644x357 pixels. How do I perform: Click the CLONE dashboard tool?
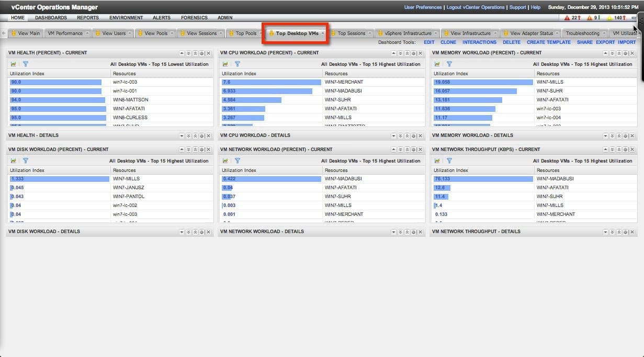[x=448, y=42]
